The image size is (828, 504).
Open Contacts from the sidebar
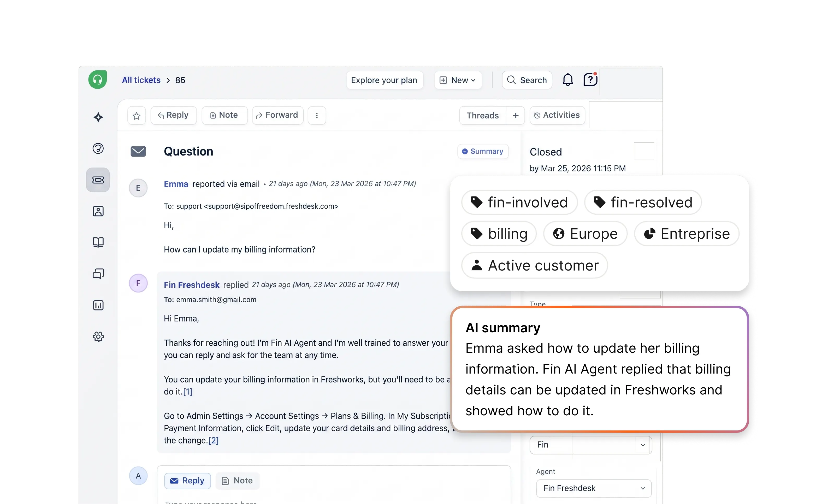[98, 211]
